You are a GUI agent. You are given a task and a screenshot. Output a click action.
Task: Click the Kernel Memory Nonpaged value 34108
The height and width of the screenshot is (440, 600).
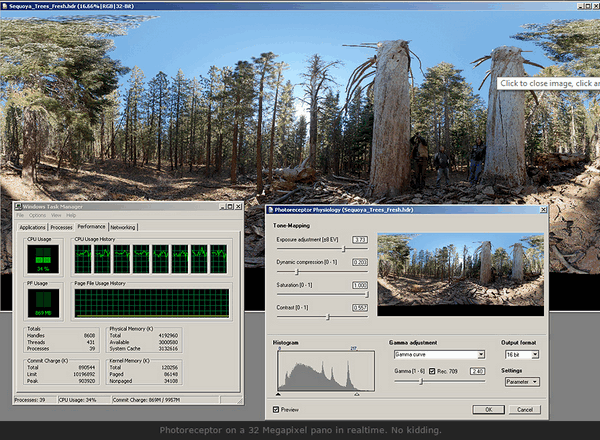pyautogui.click(x=171, y=381)
